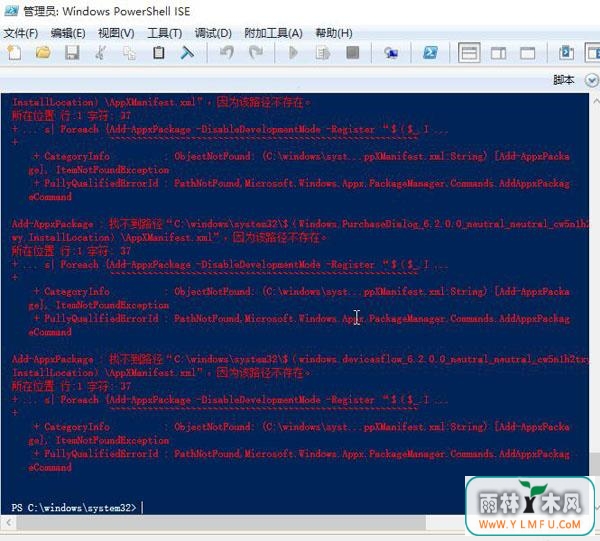Show script pane at top layout
This screenshot has width=600, height=541.
pyautogui.click(x=469, y=53)
